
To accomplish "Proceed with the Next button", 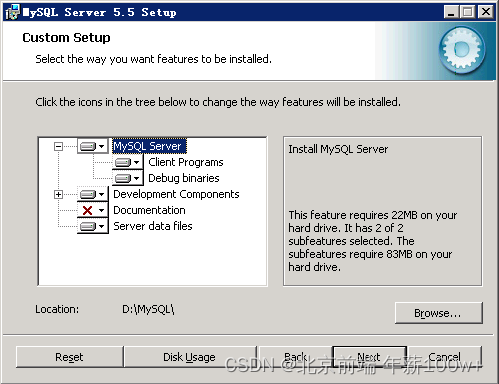I will pyautogui.click(x=369, y=357).
